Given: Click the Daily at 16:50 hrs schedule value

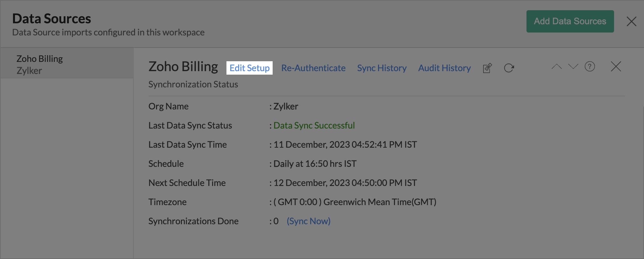Looking at the screenshot, I should pos(315,164).
